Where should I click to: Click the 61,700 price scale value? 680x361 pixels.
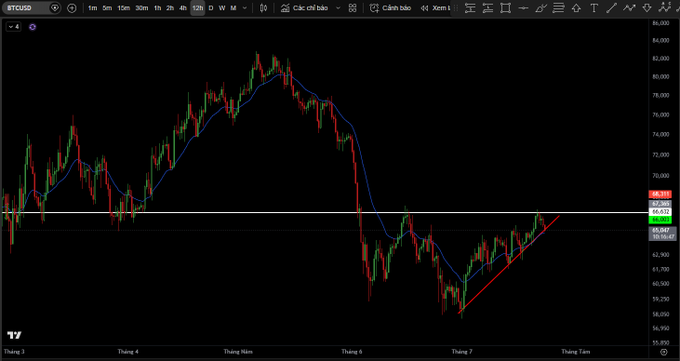click(660, 269)
